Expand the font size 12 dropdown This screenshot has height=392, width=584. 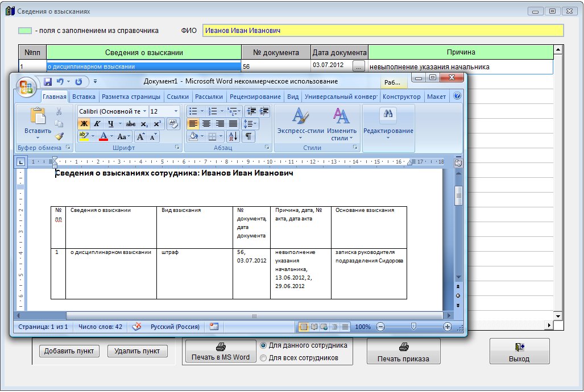point(176,111)
